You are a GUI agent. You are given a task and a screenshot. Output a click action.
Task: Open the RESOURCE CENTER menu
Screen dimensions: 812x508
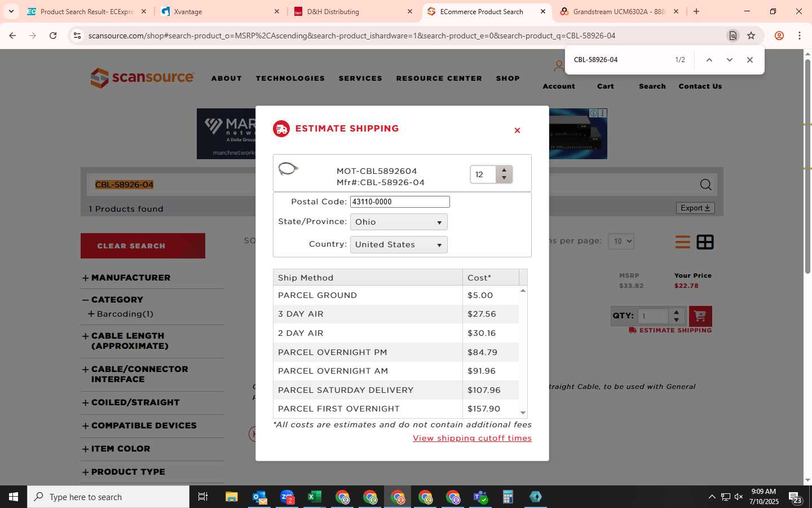[x=439, y=78]
